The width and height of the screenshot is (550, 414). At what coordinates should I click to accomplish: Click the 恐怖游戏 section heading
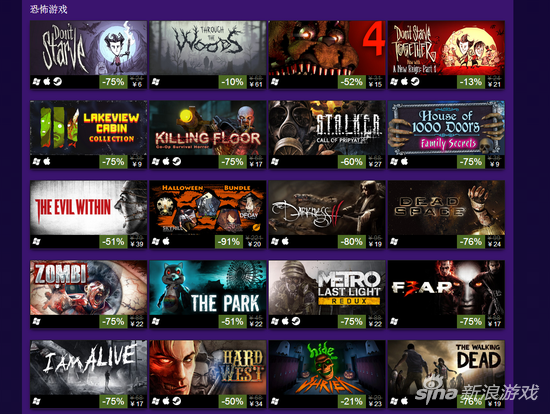point(48,9)
